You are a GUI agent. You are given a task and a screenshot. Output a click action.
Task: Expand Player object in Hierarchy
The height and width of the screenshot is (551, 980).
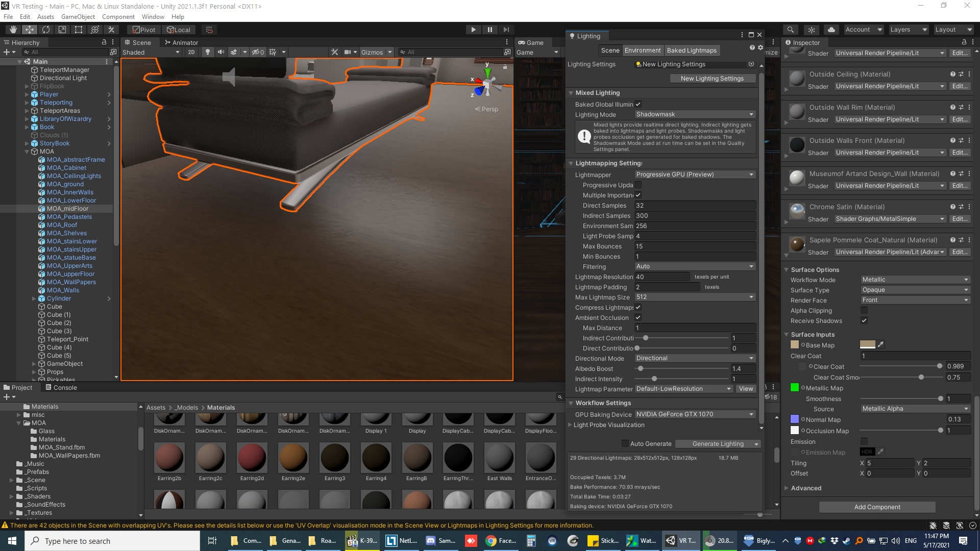click(x=27, y=94)
